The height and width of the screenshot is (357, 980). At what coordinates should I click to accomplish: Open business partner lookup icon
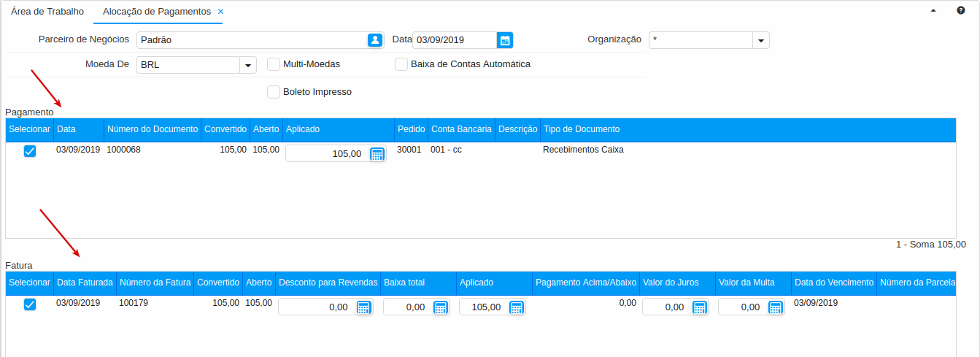coord(375,40)
